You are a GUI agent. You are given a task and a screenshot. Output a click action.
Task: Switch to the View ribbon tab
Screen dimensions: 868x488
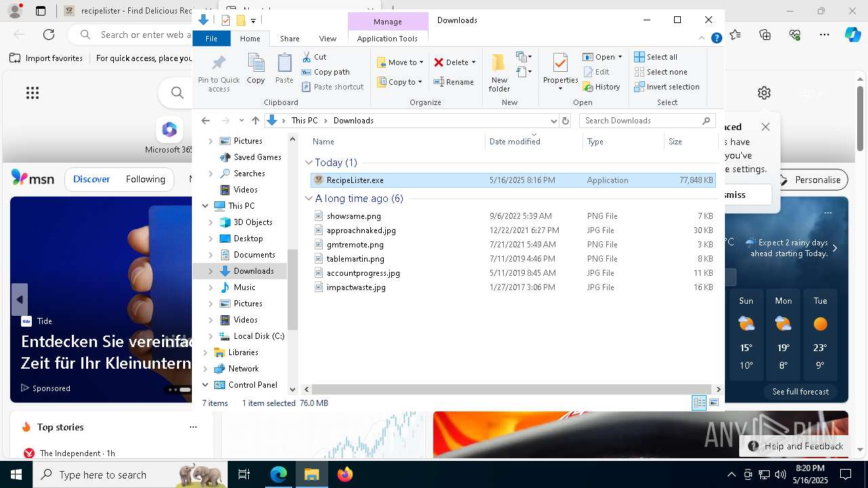coord(328,39)
